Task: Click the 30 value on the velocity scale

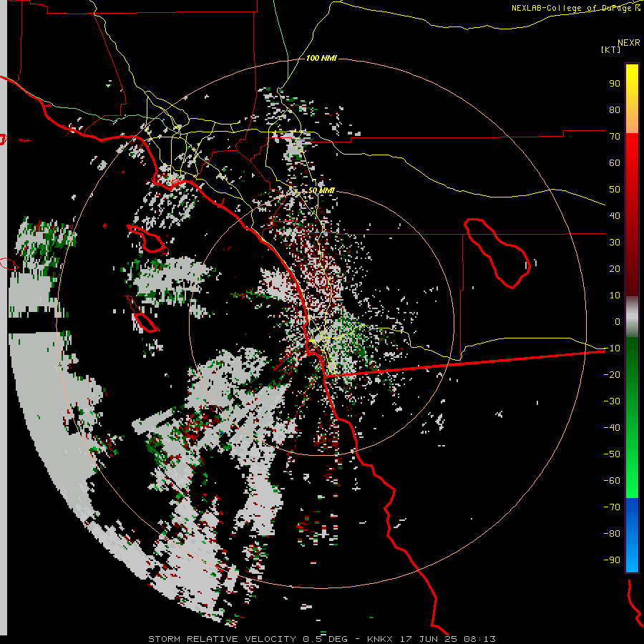Action: [615, 243]
